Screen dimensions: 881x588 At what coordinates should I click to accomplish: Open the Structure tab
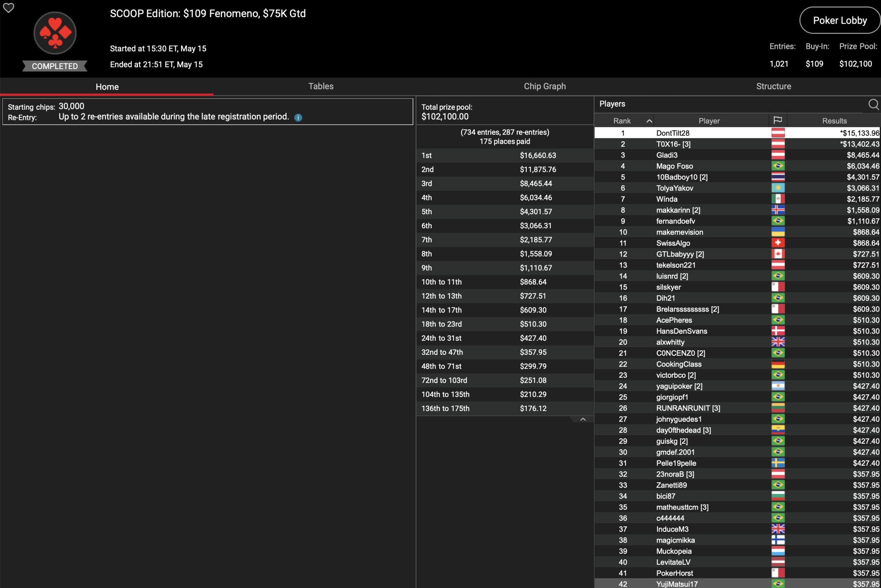[x=773, y=86]
